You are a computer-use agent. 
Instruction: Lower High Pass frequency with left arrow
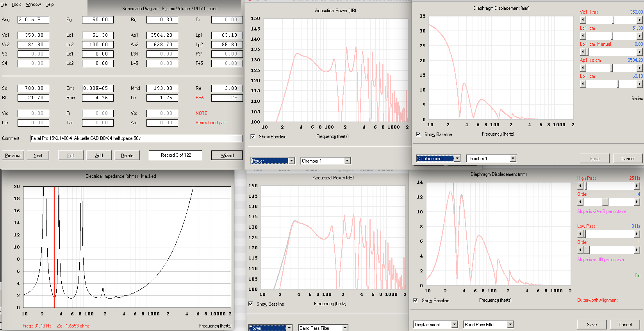(x=580, y=186)
